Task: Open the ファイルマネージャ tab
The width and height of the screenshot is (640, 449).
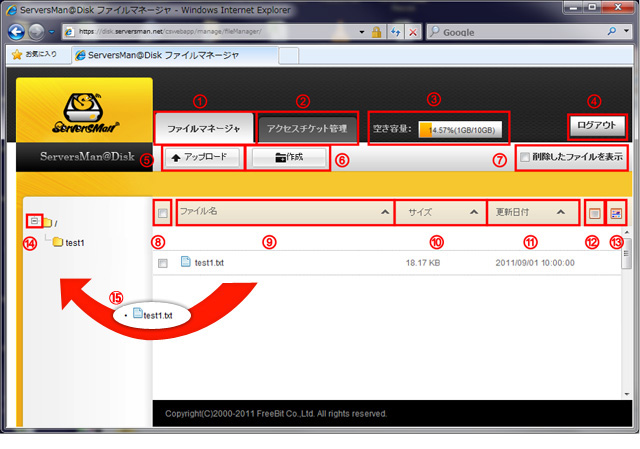Action: (x=203, y=128)
